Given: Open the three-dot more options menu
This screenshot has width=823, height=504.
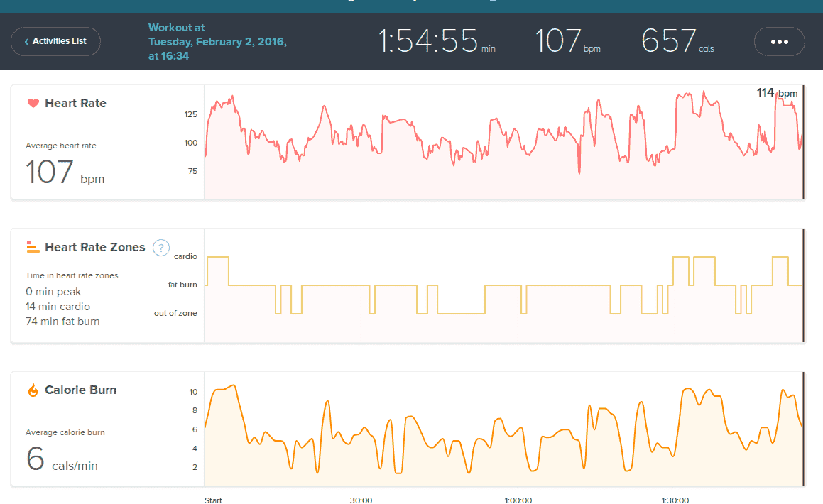Looking at the screenshot, I should (779, 41).
